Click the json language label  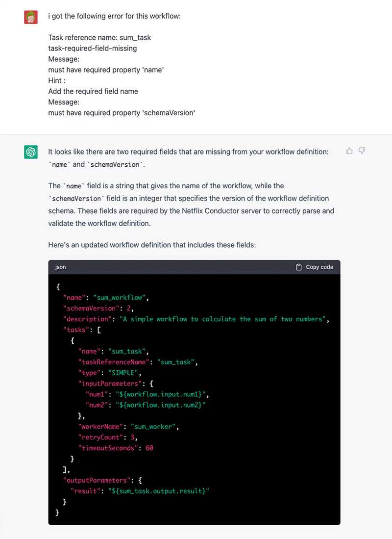[60, 267]
